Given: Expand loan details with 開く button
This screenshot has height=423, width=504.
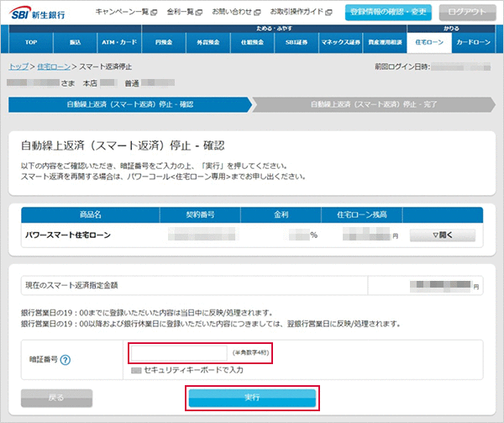Looking at the screenshot, I should pos(443,235).
